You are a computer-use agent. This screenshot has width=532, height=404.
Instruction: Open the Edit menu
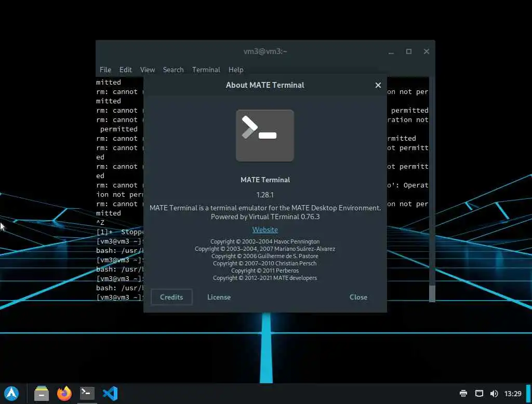click(x=126, y=70)
